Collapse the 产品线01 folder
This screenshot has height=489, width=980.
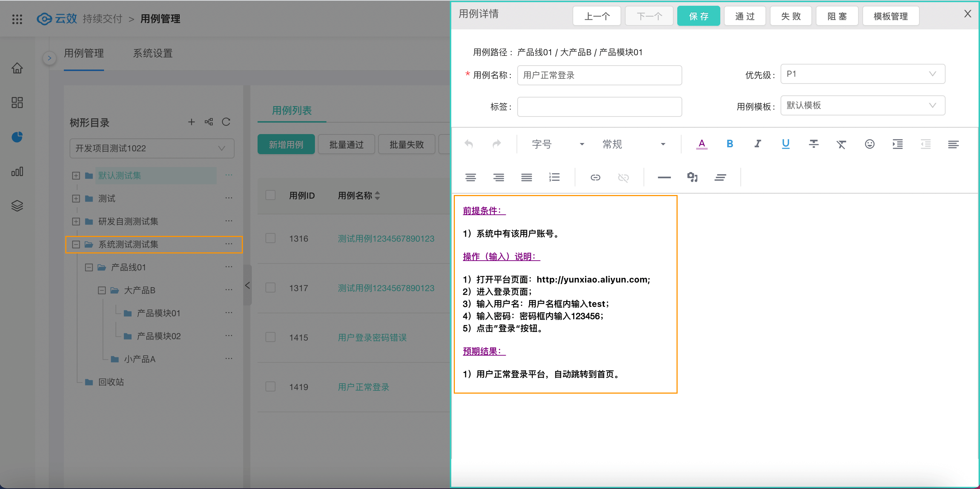click(89, 268)
